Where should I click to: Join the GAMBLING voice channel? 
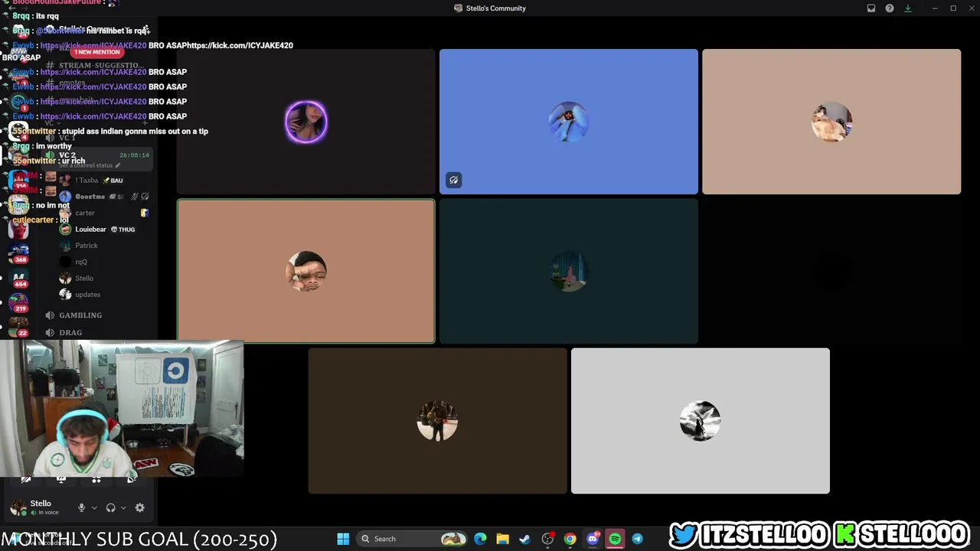[80, 315]
